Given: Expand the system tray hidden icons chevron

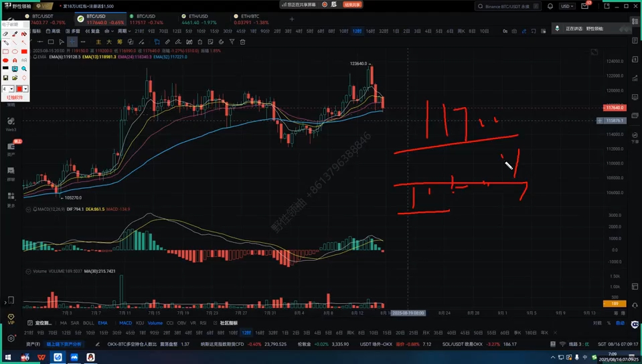Looking at the screenshot, I should pos(553,357).
